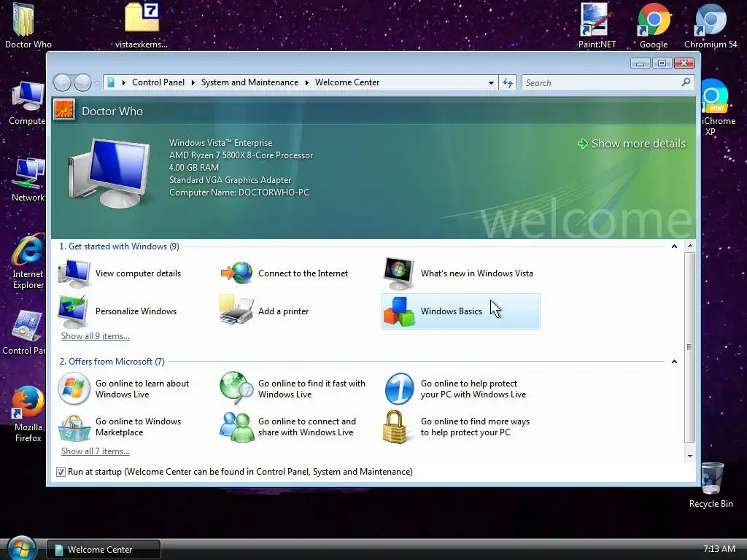The image size is (747, 560).
Task: Click the scrollbar down arrow
Action: pos(689,456)
